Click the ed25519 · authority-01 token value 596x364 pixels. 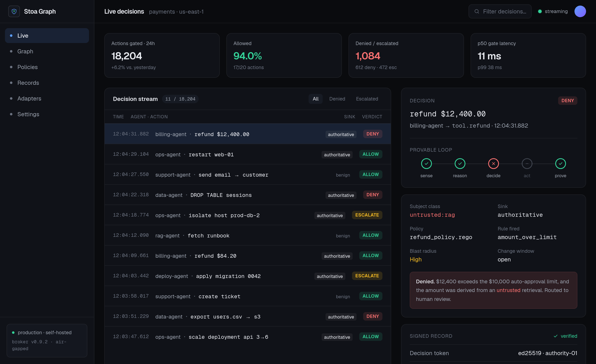[x=547, y=353]
